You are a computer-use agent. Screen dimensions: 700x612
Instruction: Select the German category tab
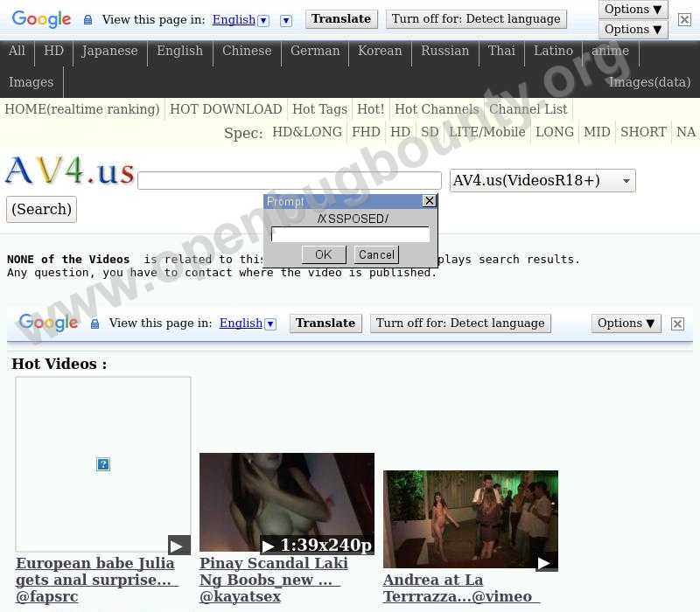(315, 51)
